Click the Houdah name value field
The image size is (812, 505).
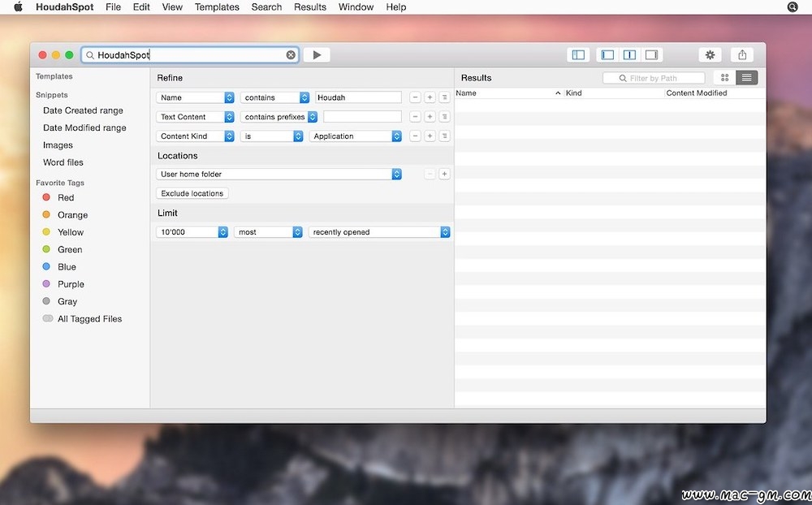(x=358, y=97)
